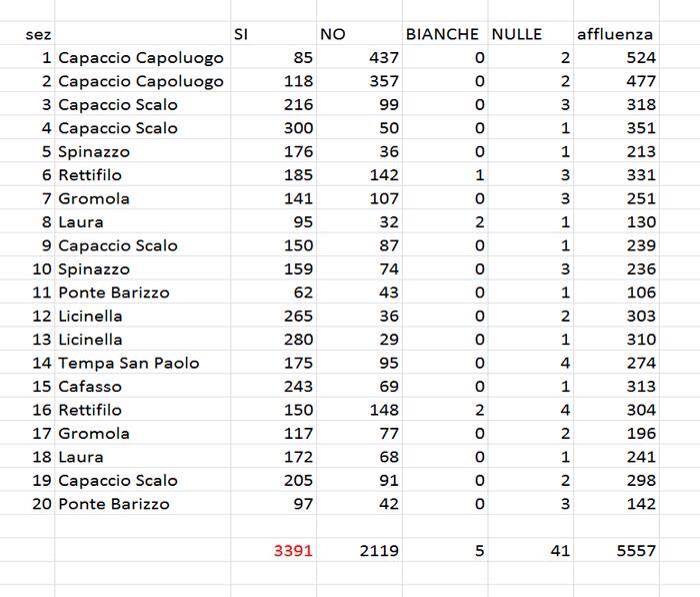Viewport: 700px width, 597px height.
Task: Select the NO total cell 2119
Action: [x=359, y=550]
